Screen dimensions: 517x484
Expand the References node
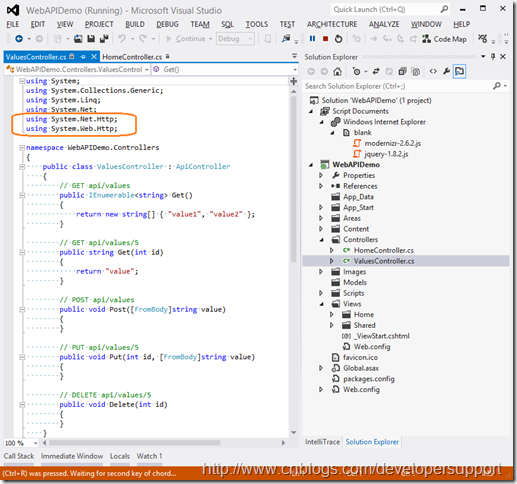coord(321,186)
